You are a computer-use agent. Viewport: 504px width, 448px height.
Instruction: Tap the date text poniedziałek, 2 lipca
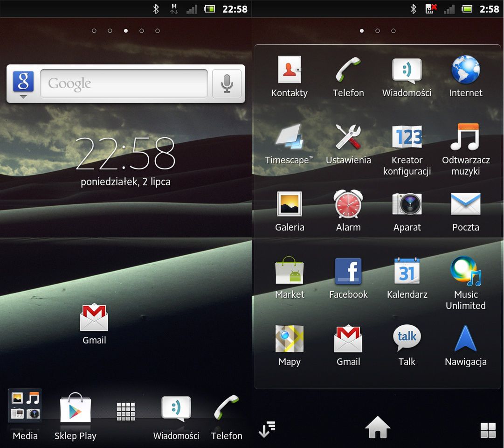click(x=125, y=182)
